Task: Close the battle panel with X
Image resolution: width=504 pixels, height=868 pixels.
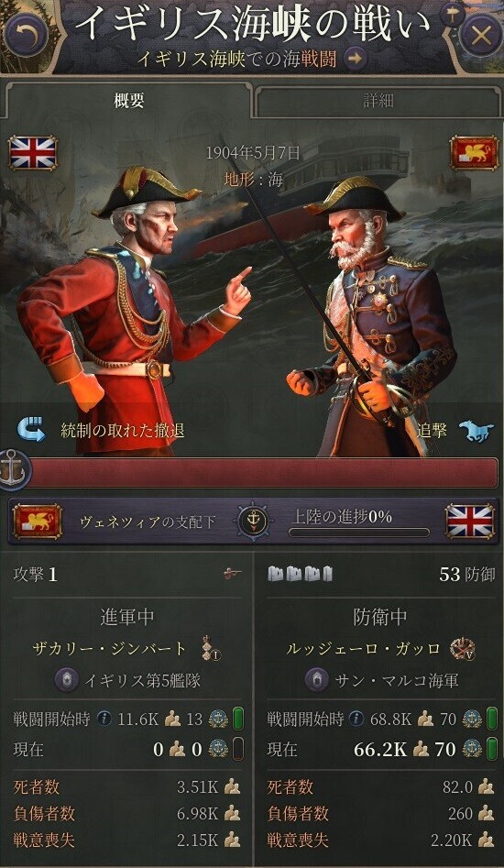Action: (x=480, y=35)
